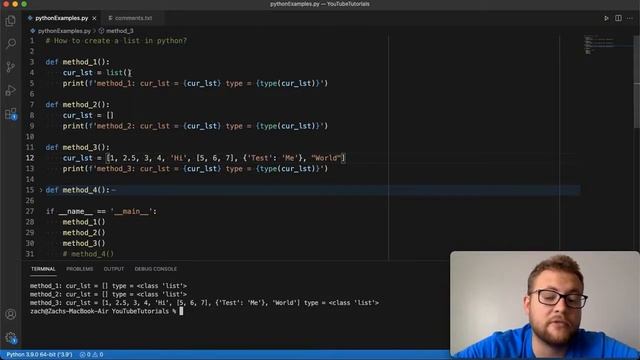This screenshot has height=360, width=640.
Task: Switch to comments.txt tab
Action: 133,18
